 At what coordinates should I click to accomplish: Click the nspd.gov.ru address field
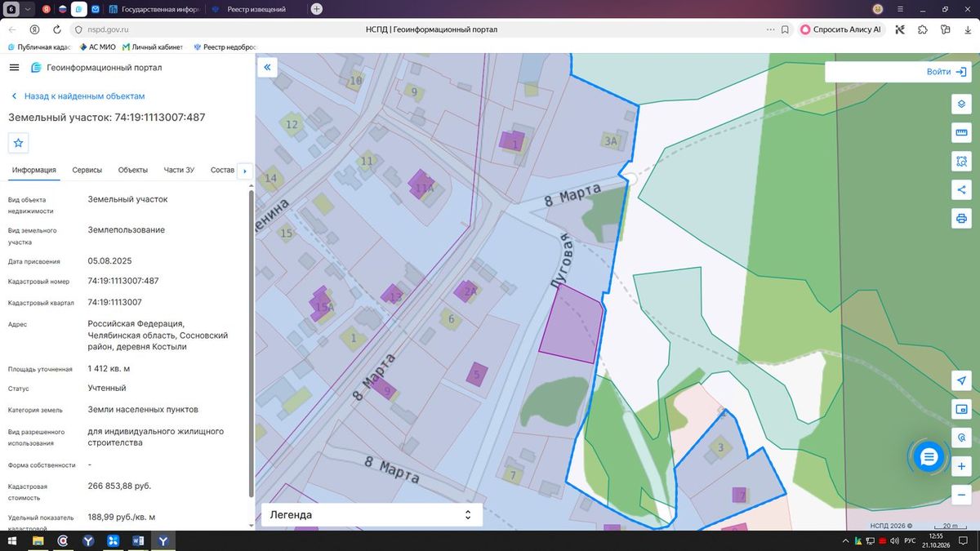tap(109, 29)
